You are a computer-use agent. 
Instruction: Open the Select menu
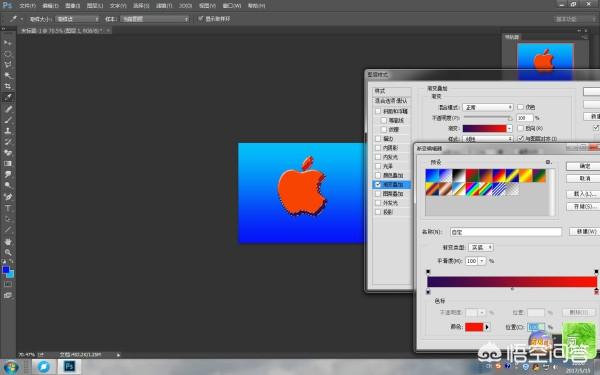tap(141, 6)
